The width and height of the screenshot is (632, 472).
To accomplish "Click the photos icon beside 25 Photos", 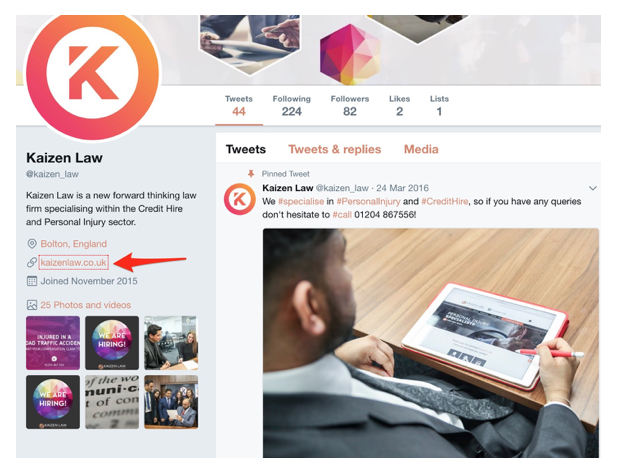I will pyautogui.click(x=32, y=305).
